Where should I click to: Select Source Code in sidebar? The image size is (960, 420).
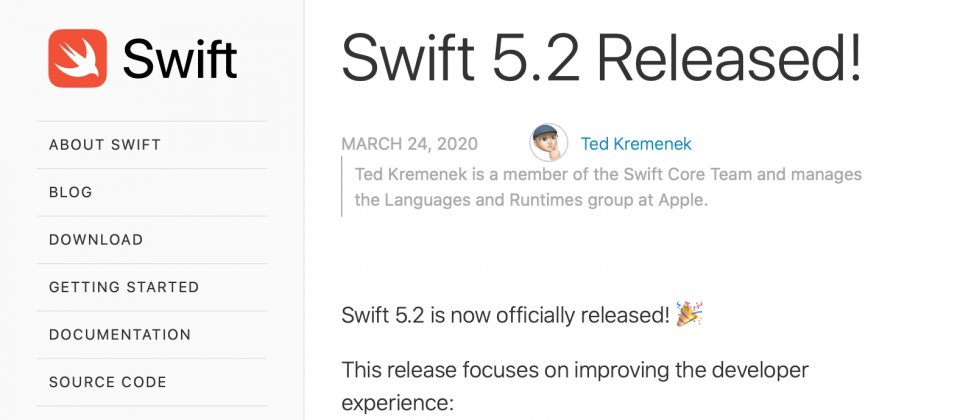(x=108, y=382)
